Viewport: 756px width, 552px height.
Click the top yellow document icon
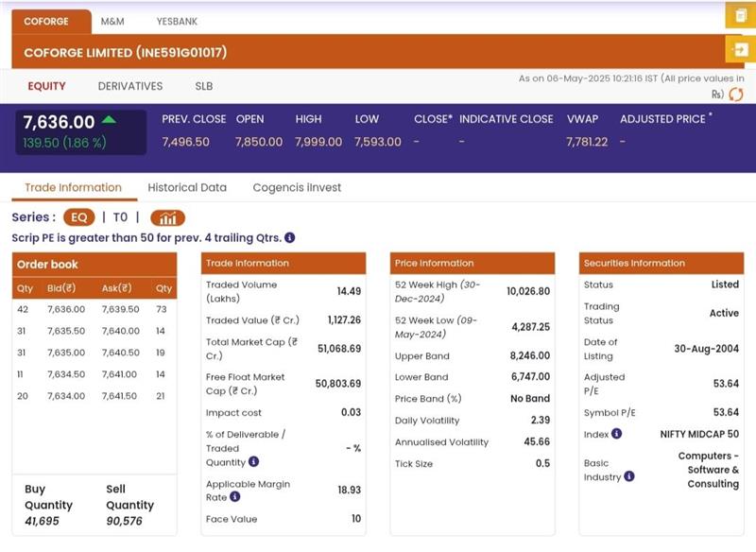click(x=737, y=15)
